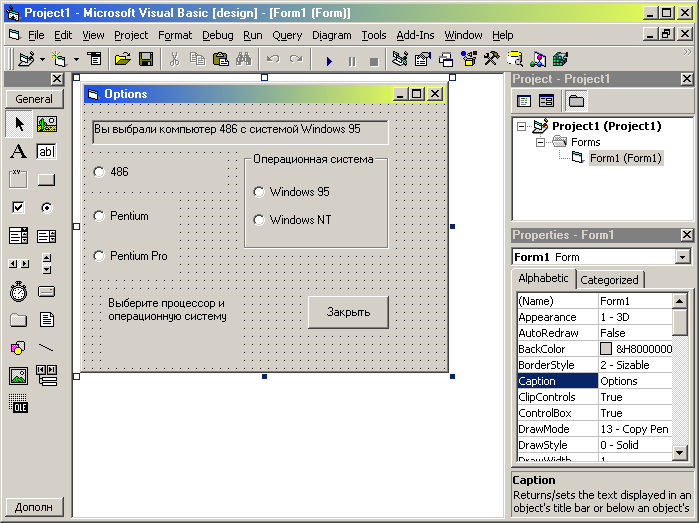
Task: Select the Timer tool
Action: (x=18, y=292)
